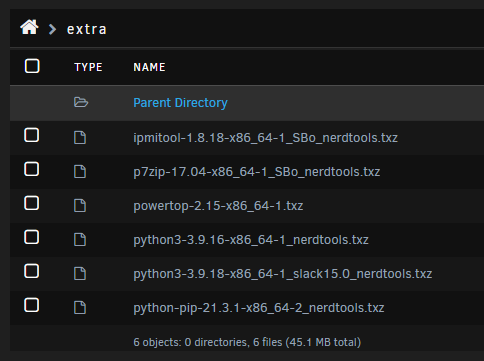Screen dimensions: 484x361
Task: Tick checkbox for python3-3.9.16 package
Action: click(31, 237)
